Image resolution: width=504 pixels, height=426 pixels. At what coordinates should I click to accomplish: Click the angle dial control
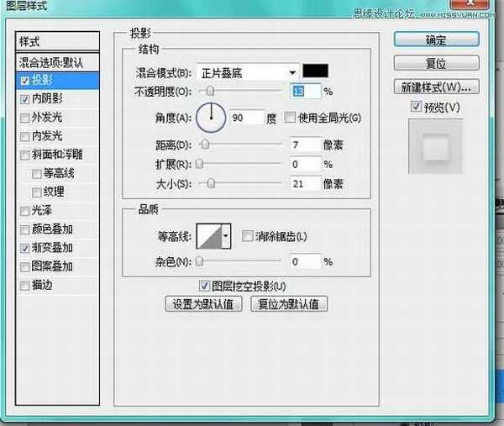pyautogui.click(x=213, y=118)
